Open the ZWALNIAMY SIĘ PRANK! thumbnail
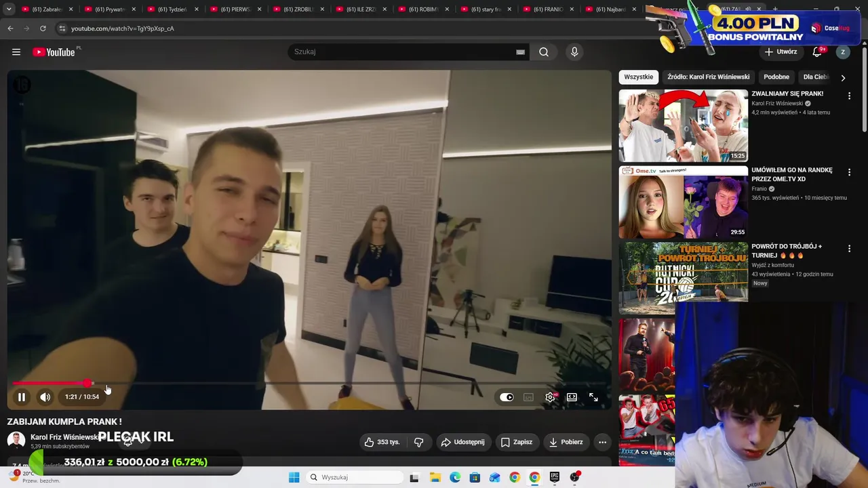 pos(683,125)
